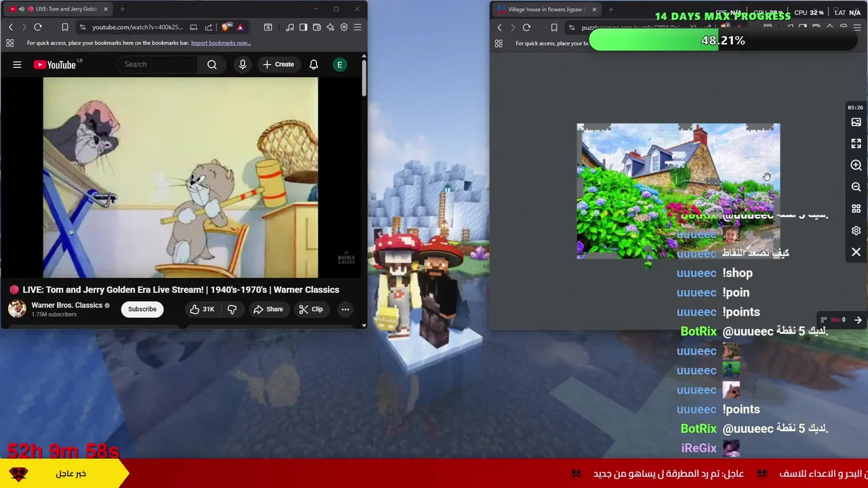Click forward arrow in YouTube browser window
868x488 pixels.
pos(24,27)
